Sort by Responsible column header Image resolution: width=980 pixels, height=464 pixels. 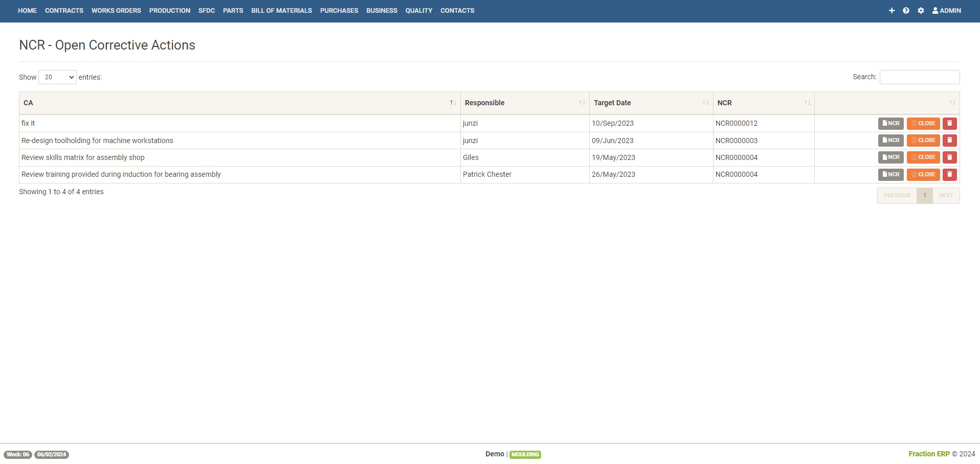[484, 103]
